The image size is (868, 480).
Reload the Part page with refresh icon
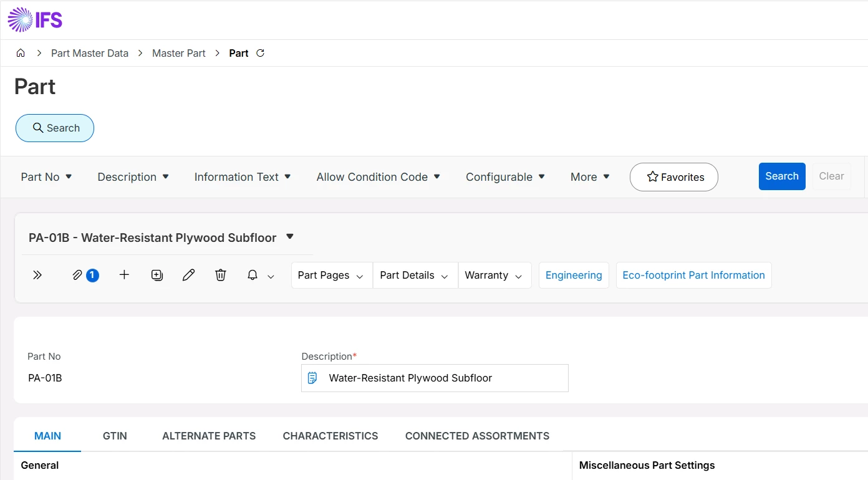coord(261,53)
